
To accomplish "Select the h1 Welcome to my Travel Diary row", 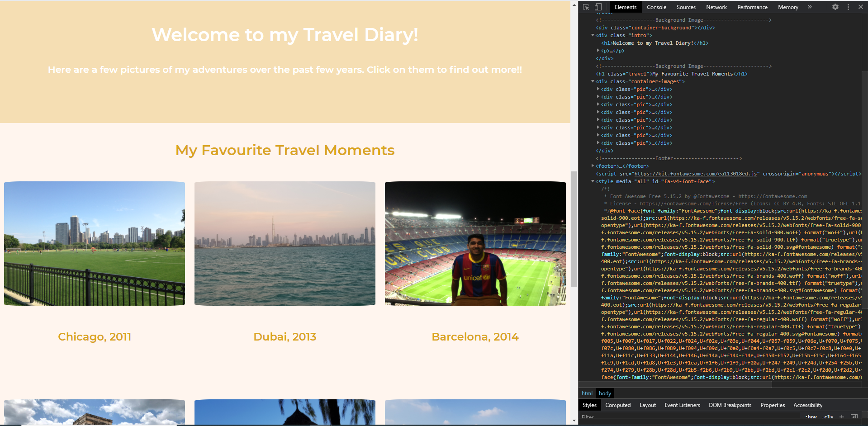I will click(655, 43).
